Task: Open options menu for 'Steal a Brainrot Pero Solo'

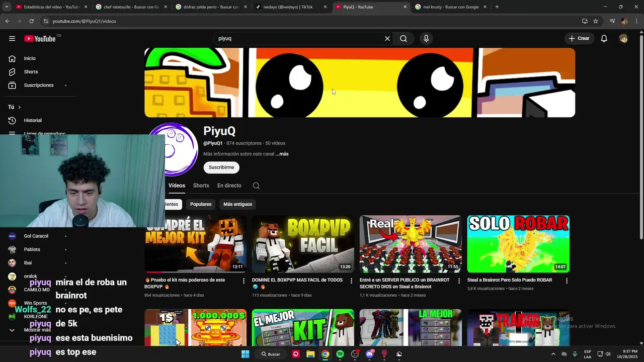Action: (x=567, y=281)
